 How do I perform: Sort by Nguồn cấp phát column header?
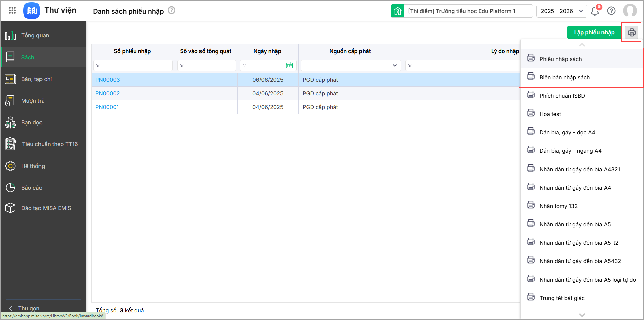(x=350, y=51)
